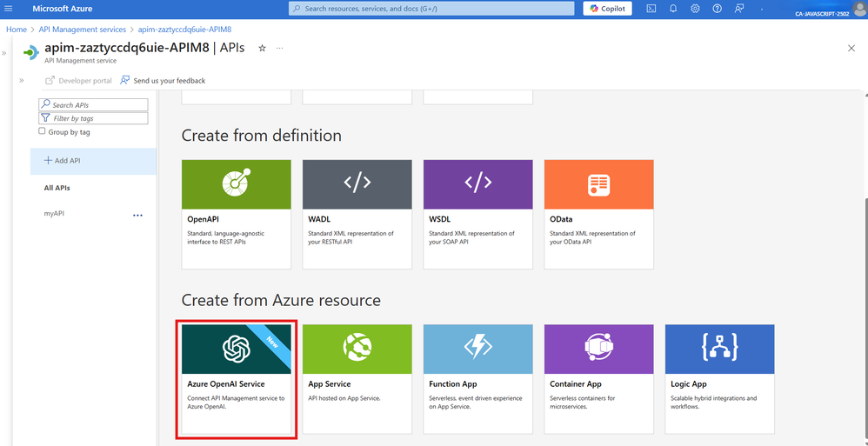This screenshot has width=868, height=446.
Task: Choose the Container App tile
Action: click(x=598, y=378)
